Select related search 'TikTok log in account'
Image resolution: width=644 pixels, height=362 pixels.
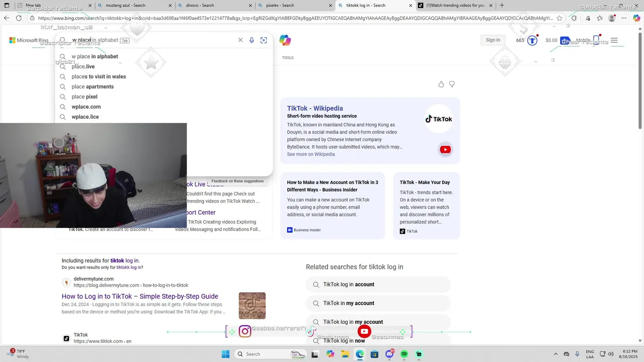[378, 285]
